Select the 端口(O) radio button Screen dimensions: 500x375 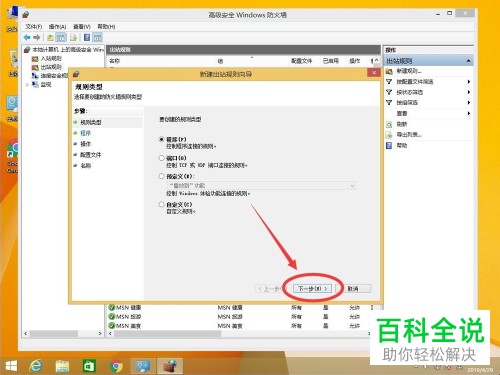click(x=162, y=158)
